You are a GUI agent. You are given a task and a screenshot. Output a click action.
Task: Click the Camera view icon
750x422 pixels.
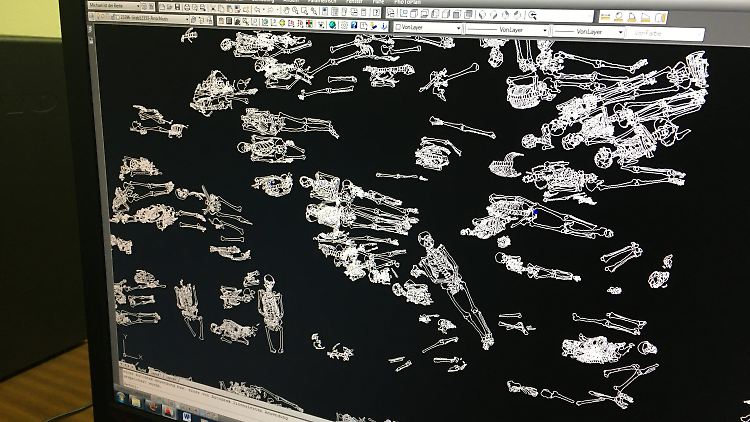[x=532, y=15]
